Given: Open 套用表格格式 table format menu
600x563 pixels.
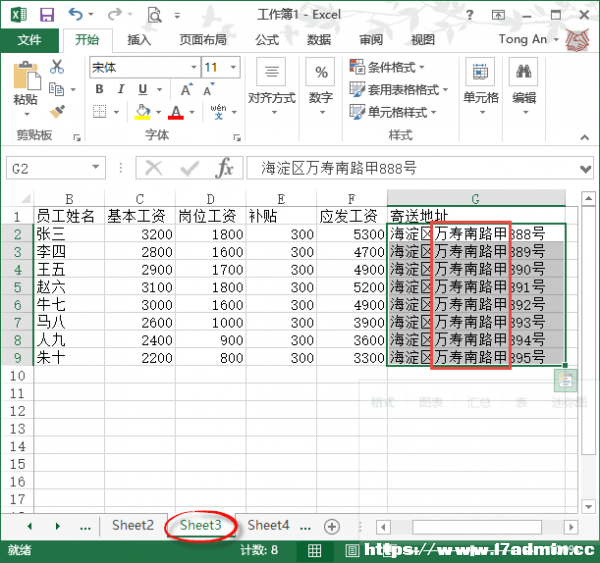Looking at the screenshot, I should 398,90.
